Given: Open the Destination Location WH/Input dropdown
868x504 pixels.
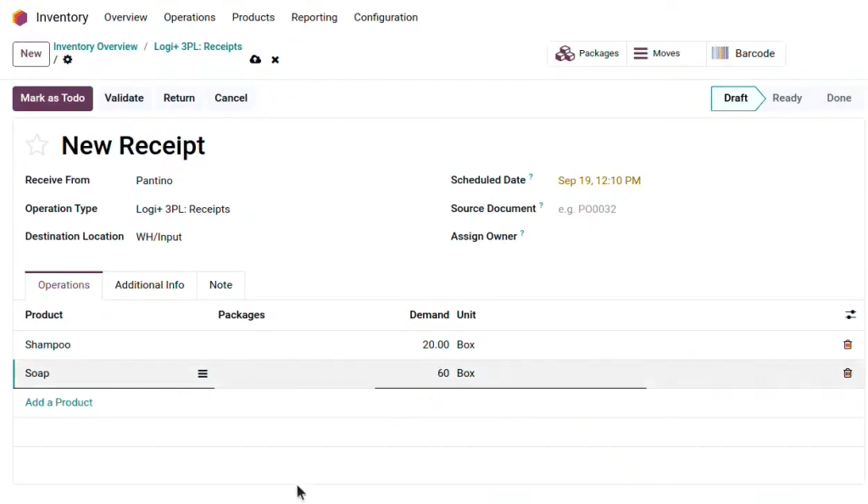Looking at the screenshot, I should pos(280,237).
